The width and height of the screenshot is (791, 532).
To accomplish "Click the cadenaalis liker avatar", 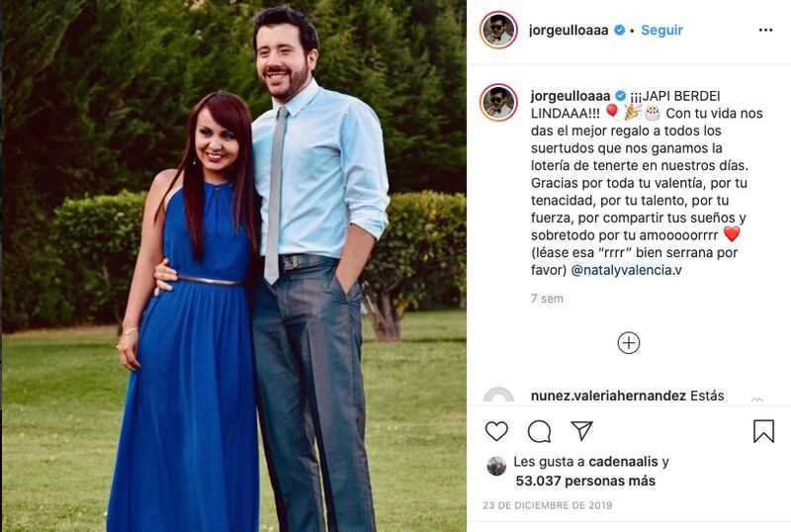I will coord(496,467).
